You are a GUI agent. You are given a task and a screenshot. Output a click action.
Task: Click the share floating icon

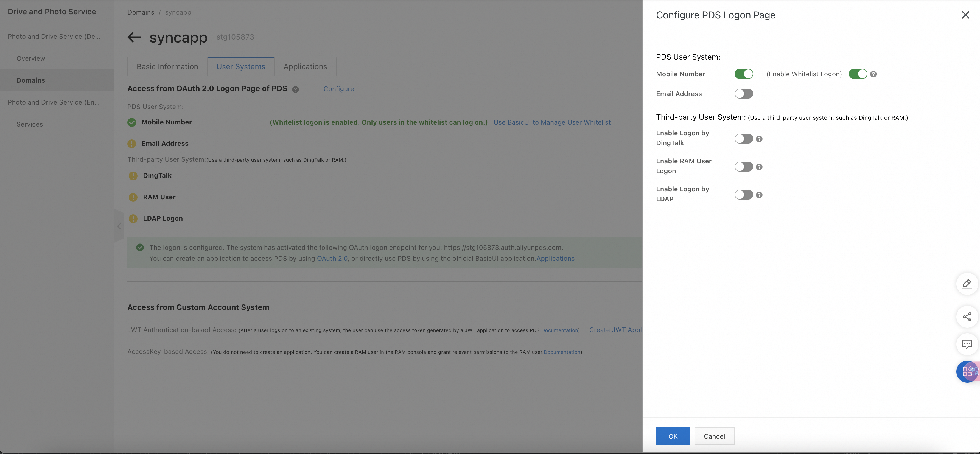(x=967, y=317)
